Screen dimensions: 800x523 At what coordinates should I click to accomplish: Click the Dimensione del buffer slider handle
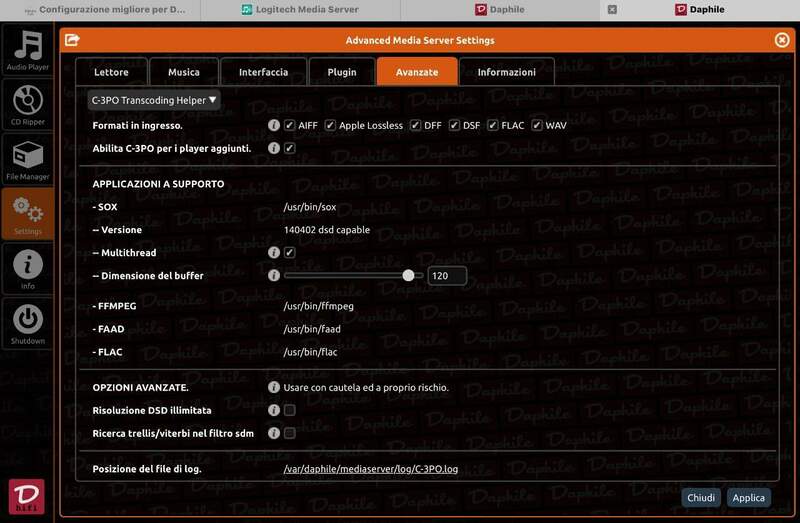408,275
